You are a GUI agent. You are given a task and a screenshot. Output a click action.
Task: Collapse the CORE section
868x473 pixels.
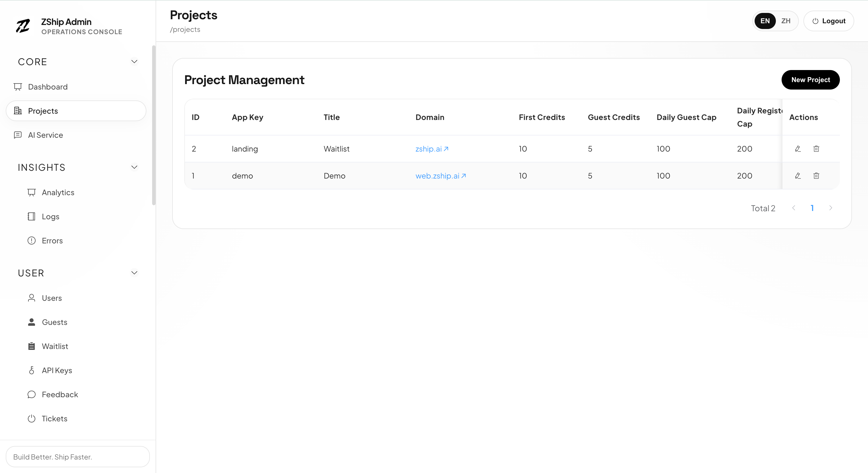click(x=134, y=61)
